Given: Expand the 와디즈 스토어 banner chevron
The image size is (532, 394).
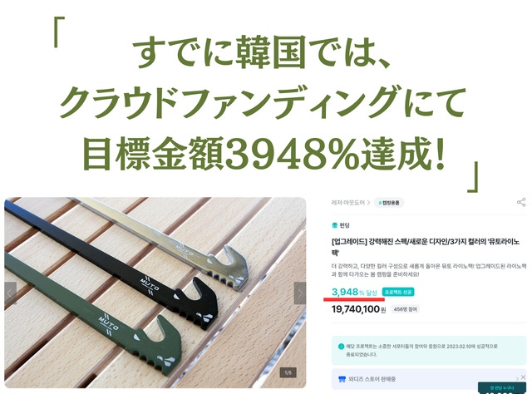Looking at the screenshot, I should [517, 379].
